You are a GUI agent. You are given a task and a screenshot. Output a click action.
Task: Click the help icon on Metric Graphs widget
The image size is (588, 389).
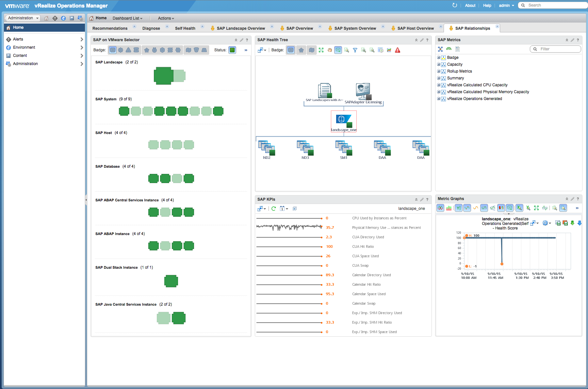click(x=578, y=199)
